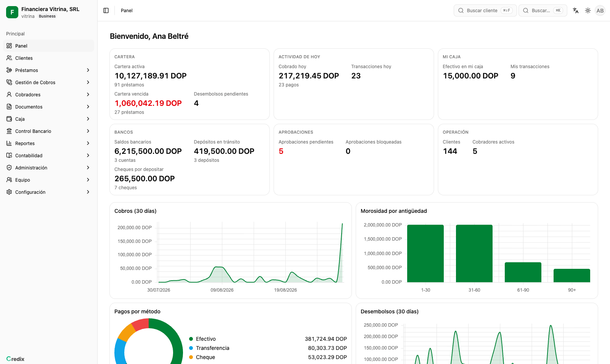Click the Buscar cliente search button
This screenshot has height=364, width=610.
coord(485,11)
